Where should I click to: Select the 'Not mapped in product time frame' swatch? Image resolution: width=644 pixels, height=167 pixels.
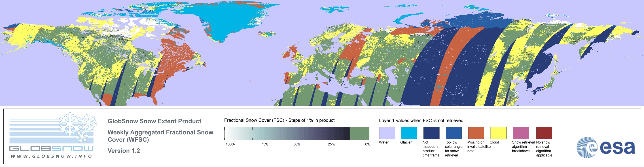click(x=431, y=133)
